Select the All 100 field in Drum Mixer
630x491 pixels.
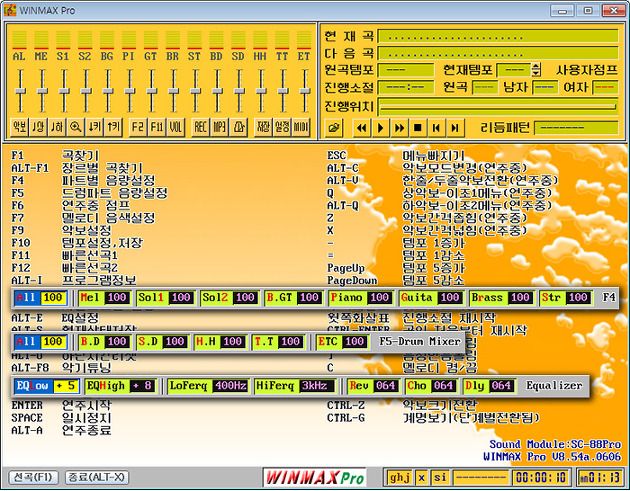click(x=41, y=342)
